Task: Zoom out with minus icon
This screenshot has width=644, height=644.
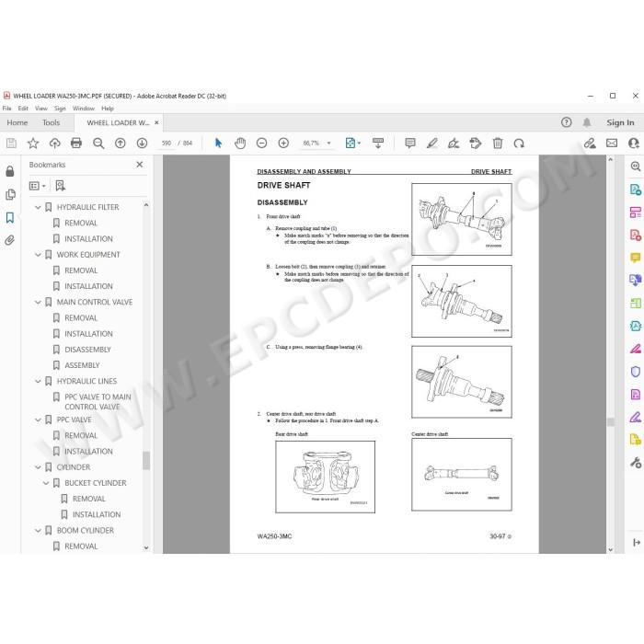Action: (261, 143)
